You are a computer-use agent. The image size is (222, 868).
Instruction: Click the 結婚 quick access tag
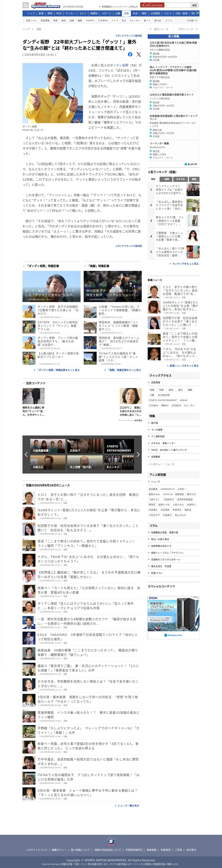[152, 390]
